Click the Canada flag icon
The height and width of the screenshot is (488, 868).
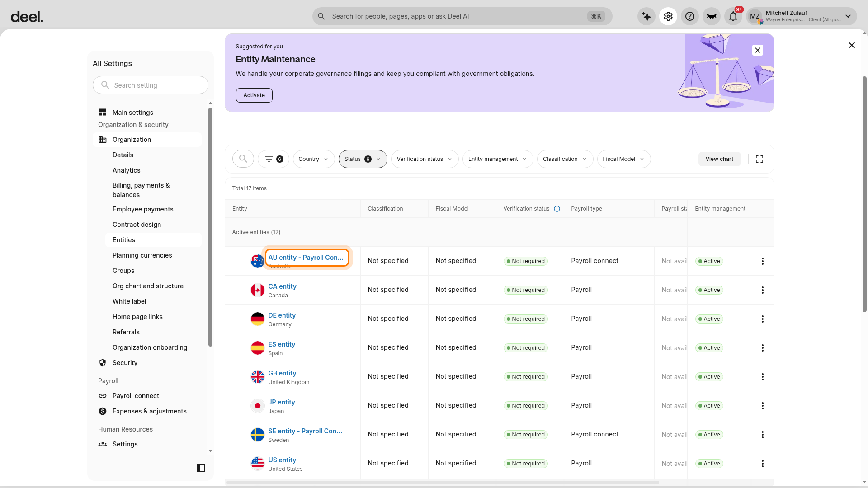click(258, 290)
